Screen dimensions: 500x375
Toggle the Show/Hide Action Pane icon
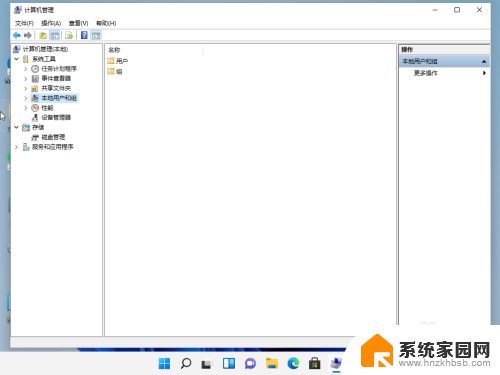point(96,35)
